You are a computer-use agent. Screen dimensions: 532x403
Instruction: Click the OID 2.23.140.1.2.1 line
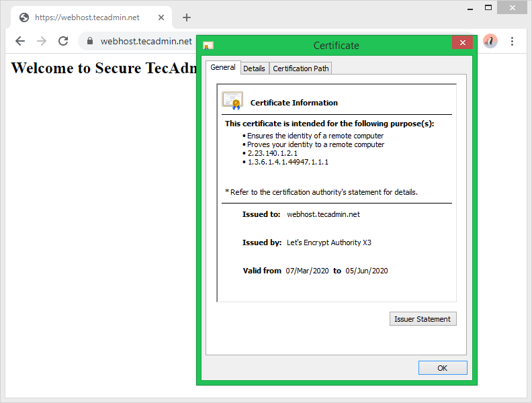pos(273,153)
